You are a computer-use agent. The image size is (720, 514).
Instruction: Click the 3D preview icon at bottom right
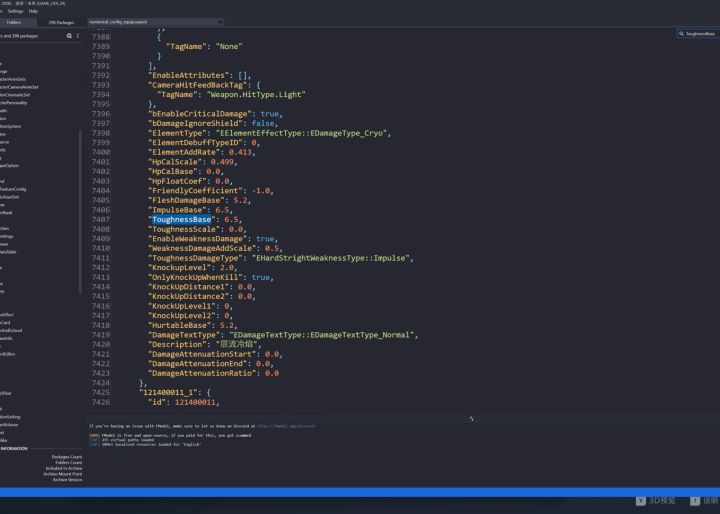point(641,500)
